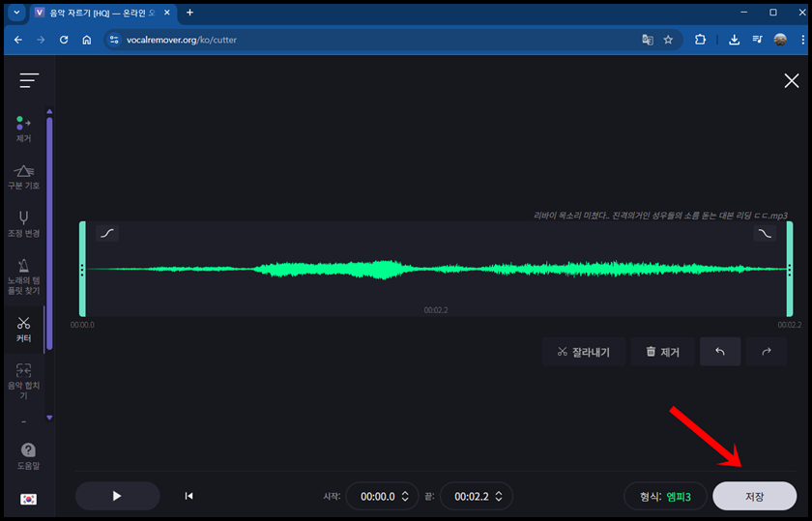Click the 저장 save button

click(x=755, y=497)
